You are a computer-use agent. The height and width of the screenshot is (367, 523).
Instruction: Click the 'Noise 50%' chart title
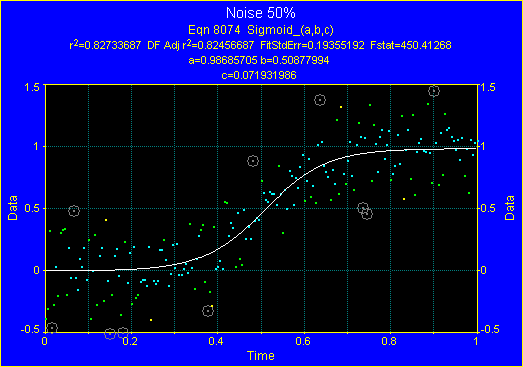(260, 13)
